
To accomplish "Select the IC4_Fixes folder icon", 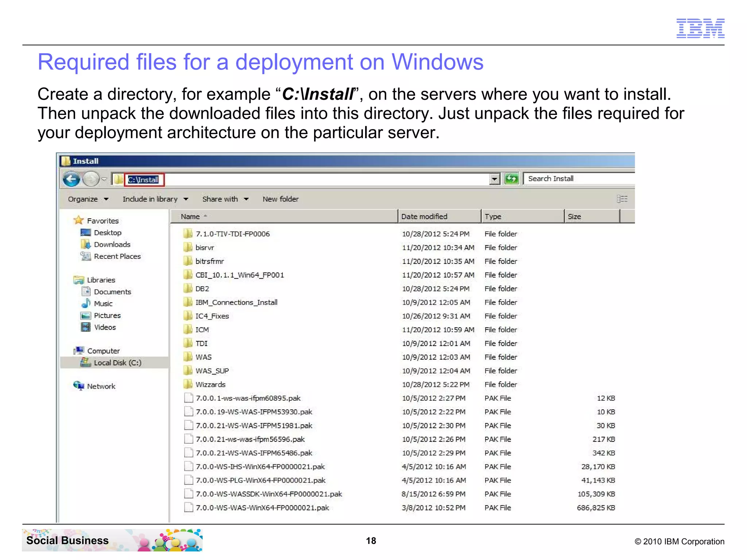I will (x=188, y=316).
